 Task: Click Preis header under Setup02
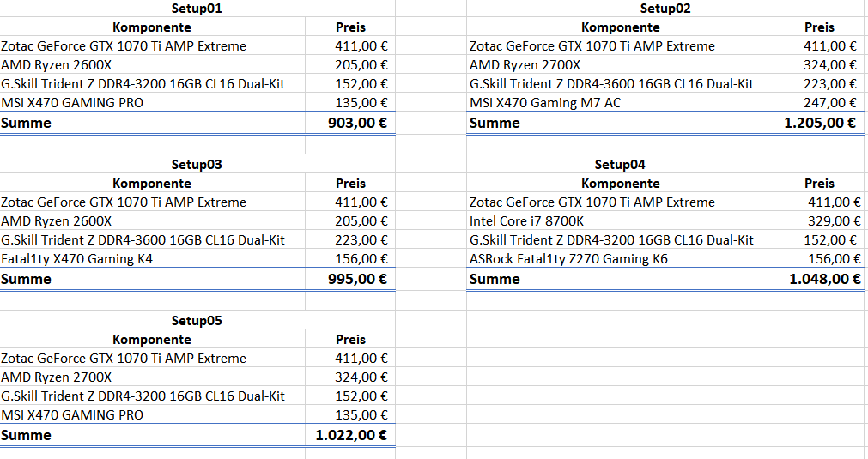[x=819, y=27]
